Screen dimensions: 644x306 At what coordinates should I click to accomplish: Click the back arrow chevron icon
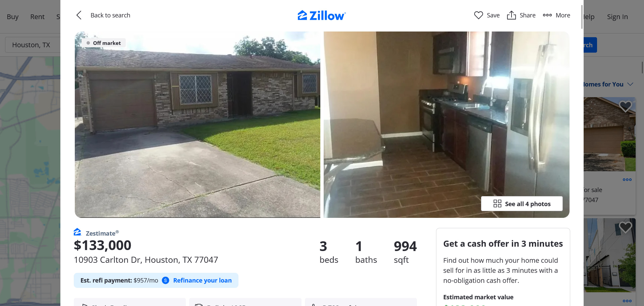pos(79,15)
